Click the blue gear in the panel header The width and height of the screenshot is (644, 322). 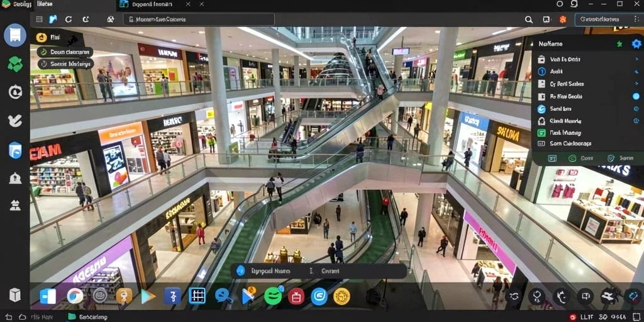click(636, 44)
